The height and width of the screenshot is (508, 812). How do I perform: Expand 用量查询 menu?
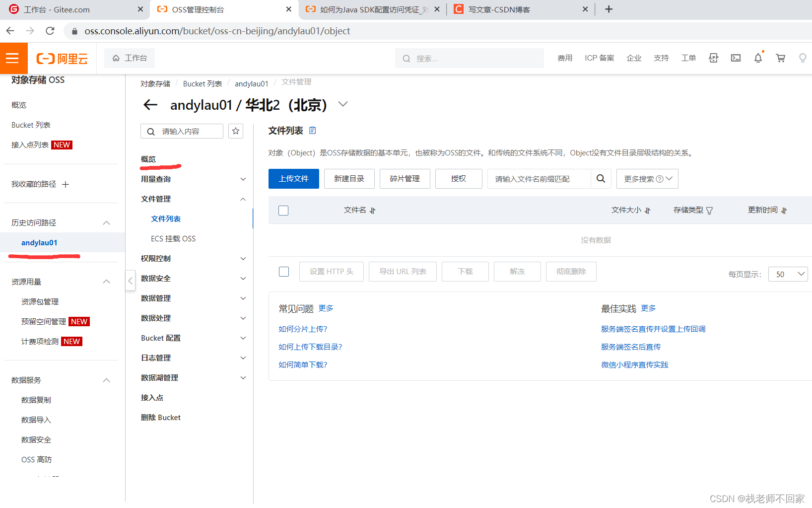[243, 179]
